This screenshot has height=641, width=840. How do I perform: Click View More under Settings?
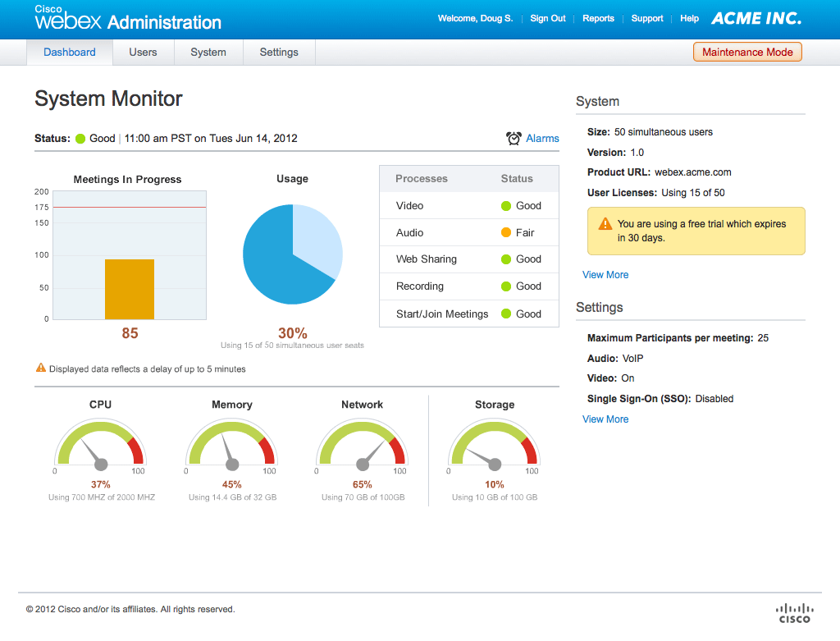pos(605,419)
